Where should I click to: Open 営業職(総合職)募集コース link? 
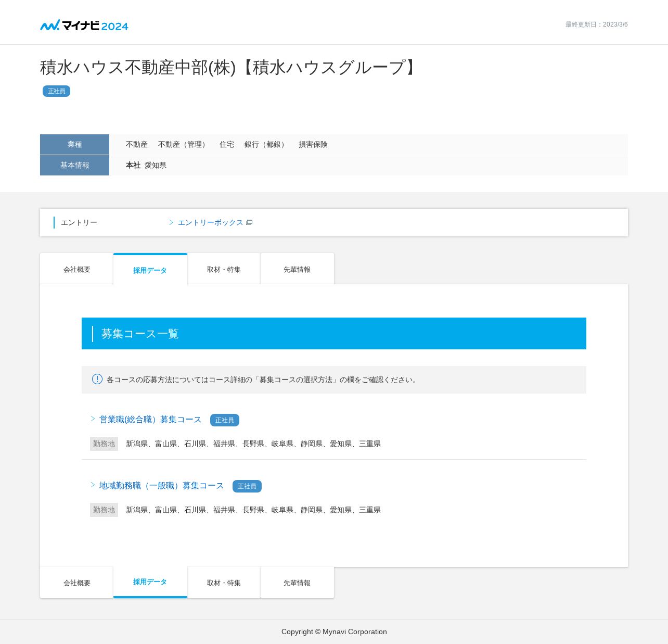pyautogui.click(x=150, y=420)
